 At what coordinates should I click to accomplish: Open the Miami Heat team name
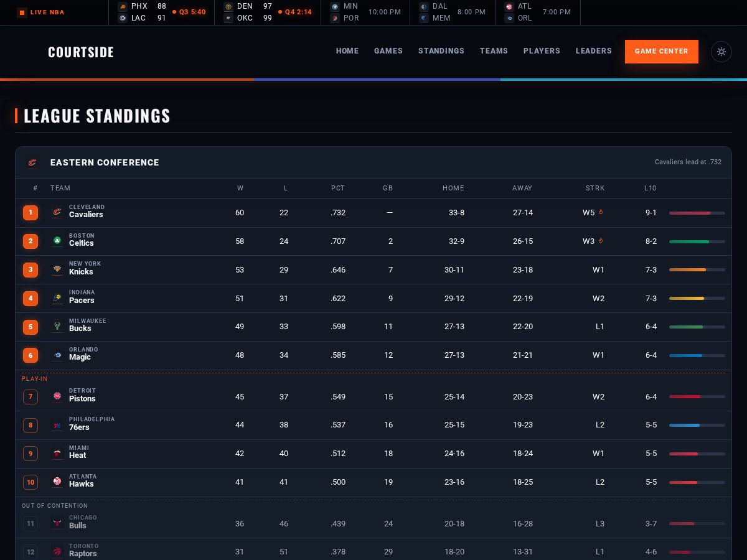(79, 452)
